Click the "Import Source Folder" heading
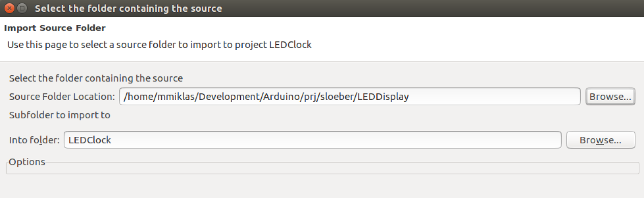Image resolution: width=644 pixels, height=198 pixels. 55,28
